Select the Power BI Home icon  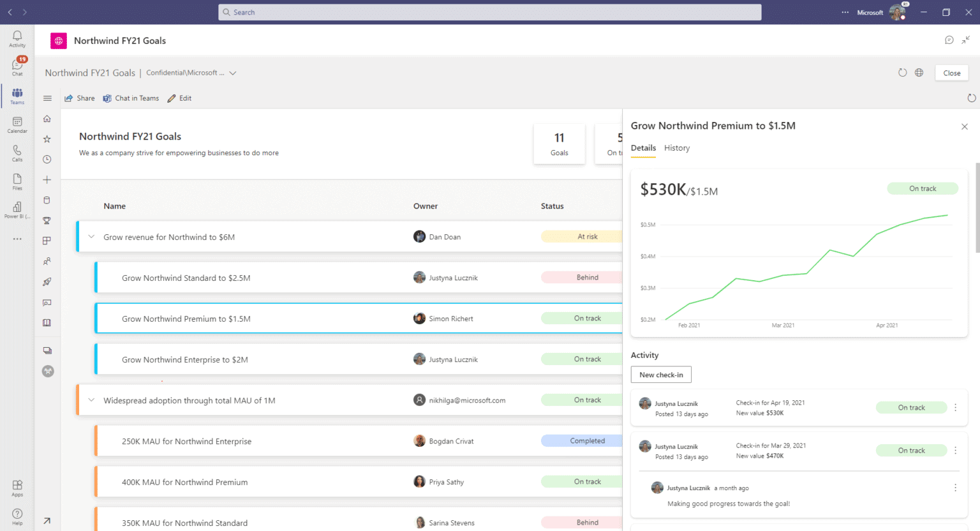(x=47, y=119)
